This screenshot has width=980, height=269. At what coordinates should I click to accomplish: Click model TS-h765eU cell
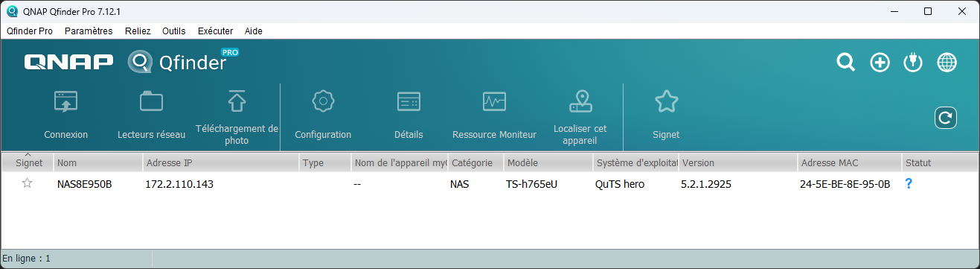tap(531, 184)
